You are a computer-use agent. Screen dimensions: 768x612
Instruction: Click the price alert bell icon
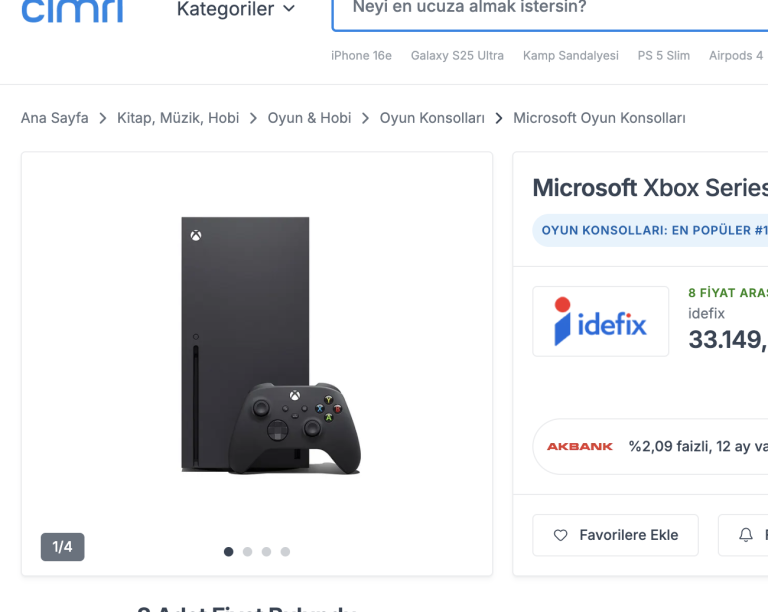tap(745, 535)
